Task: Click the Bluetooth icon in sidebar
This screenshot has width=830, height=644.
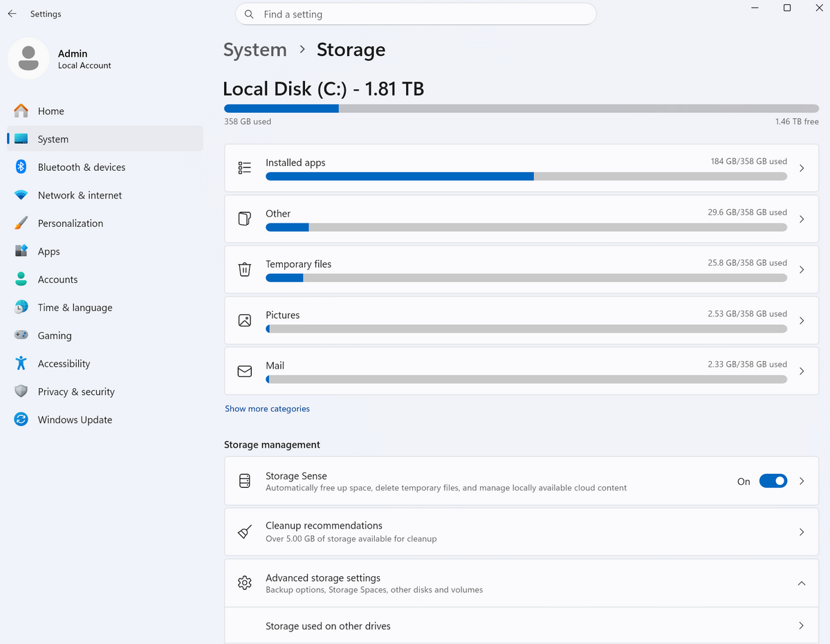Action: [21, 167]
